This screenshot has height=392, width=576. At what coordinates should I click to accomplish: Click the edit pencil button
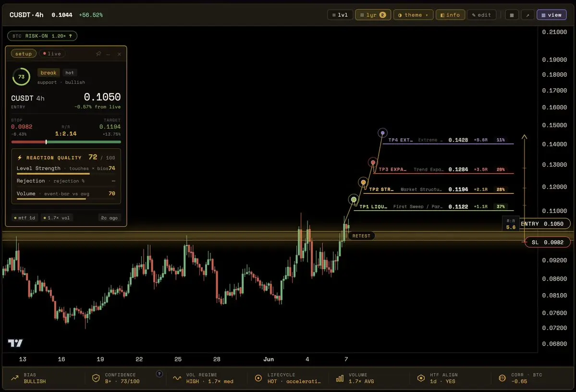pos(481,15)
